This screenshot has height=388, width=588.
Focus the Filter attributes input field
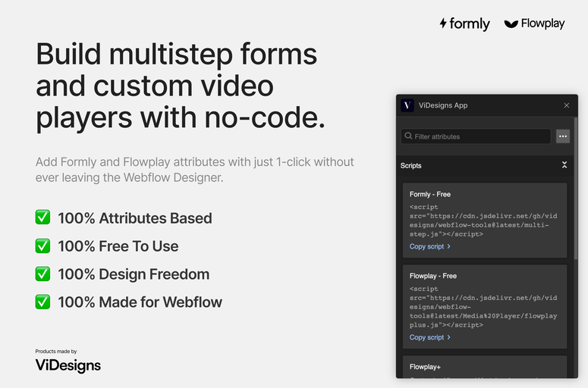(476, 136)
